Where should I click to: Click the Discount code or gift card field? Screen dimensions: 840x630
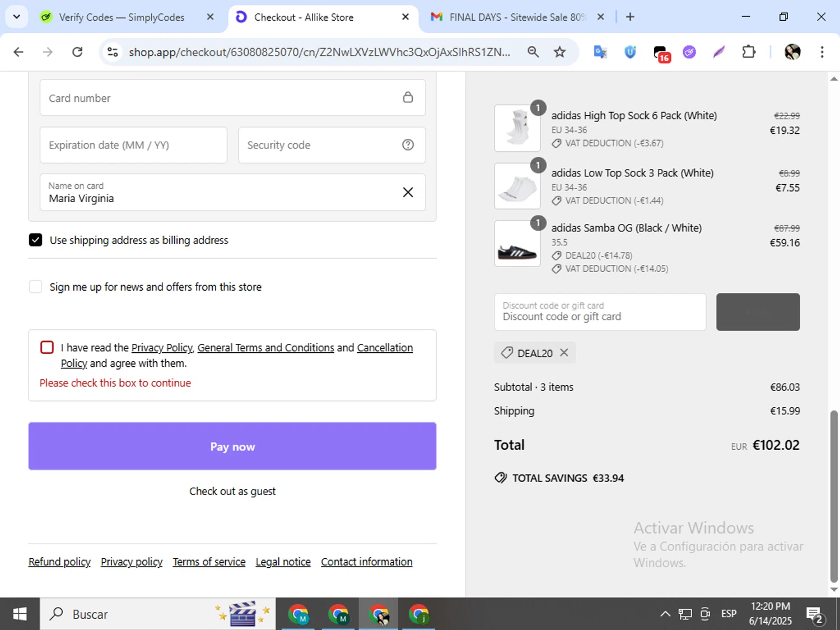click(600, 312)
